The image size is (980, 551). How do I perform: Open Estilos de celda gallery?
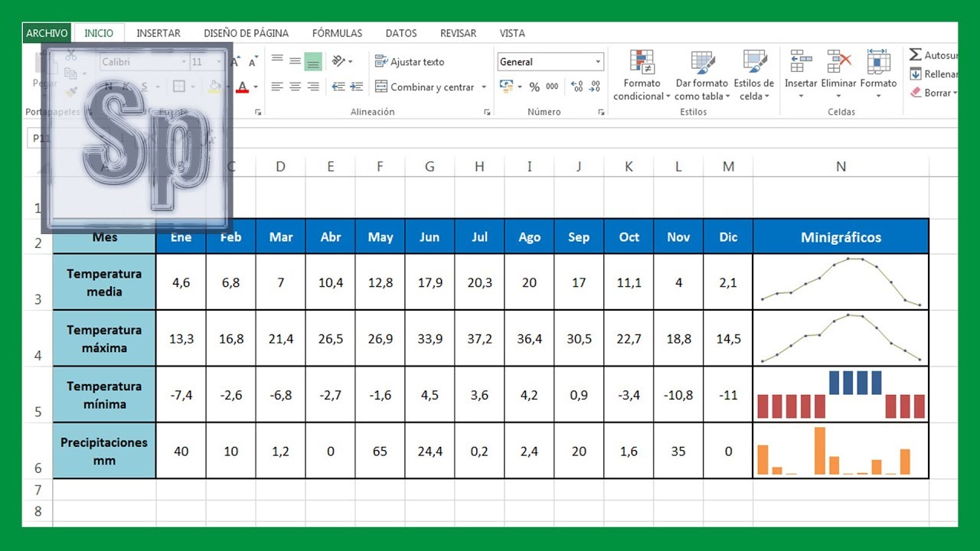[753, 75]
